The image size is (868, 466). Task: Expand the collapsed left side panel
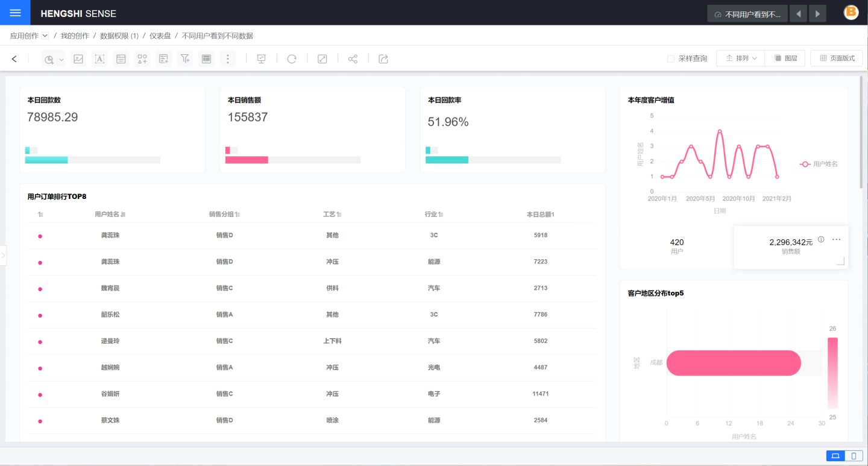pos(3,256)
